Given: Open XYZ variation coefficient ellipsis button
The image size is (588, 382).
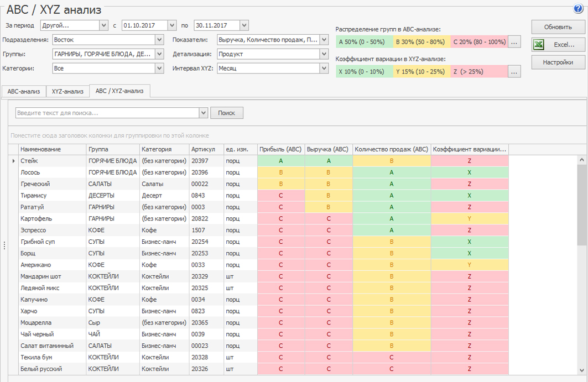Looking at the screenshot, I should pos(514,71).
